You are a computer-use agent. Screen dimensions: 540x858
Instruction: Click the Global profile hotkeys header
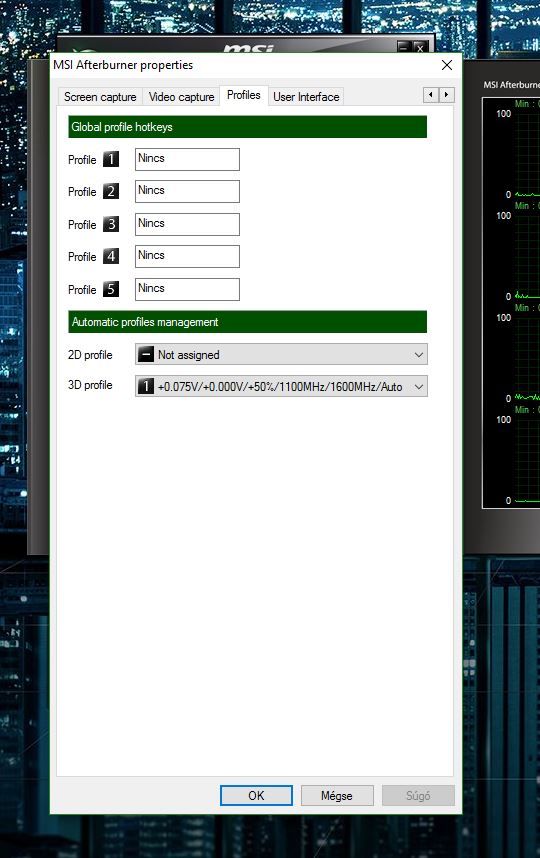click(247, 127)
